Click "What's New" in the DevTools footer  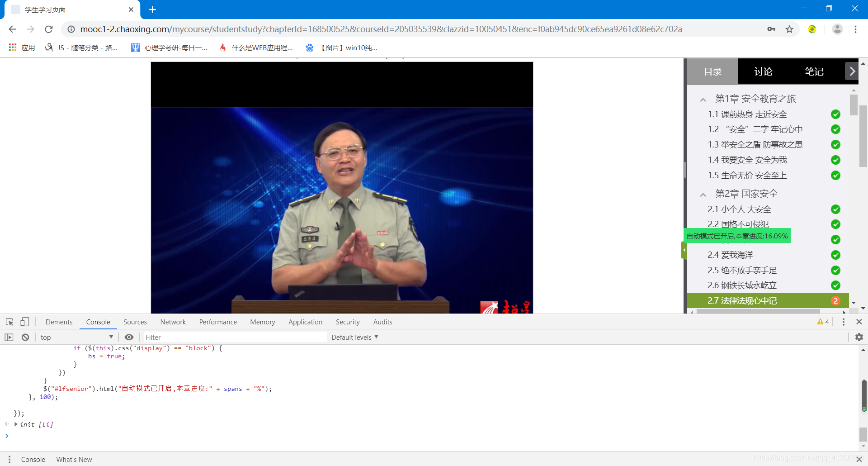pyautogui.click(x=74, y=459)
